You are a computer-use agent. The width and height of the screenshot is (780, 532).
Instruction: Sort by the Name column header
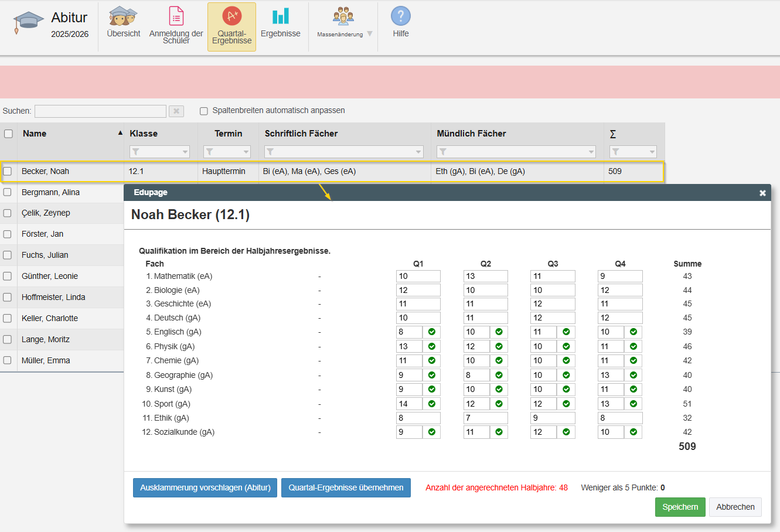(35, 134)
